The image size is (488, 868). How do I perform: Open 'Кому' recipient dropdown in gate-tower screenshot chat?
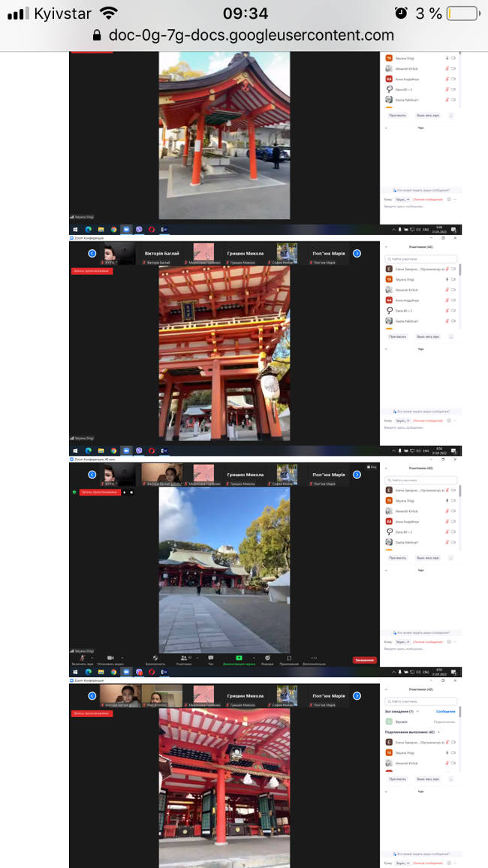pos(402,420)
